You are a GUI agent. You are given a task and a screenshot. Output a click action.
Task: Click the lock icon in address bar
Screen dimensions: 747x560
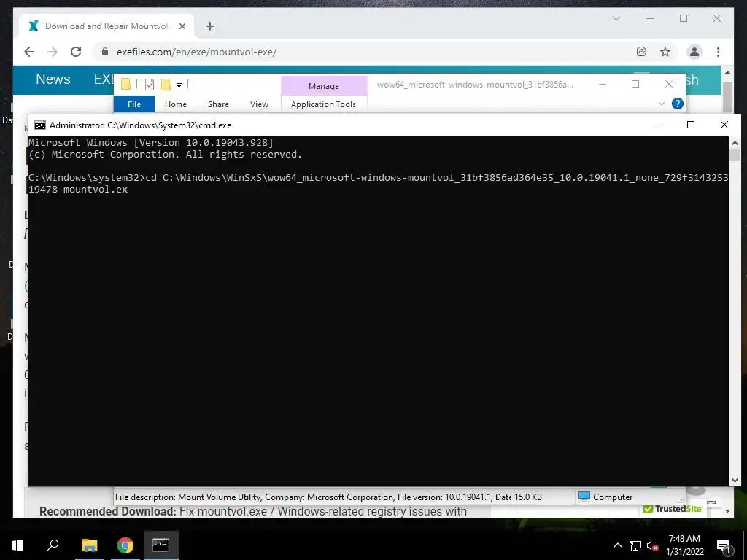coord(105,52)
